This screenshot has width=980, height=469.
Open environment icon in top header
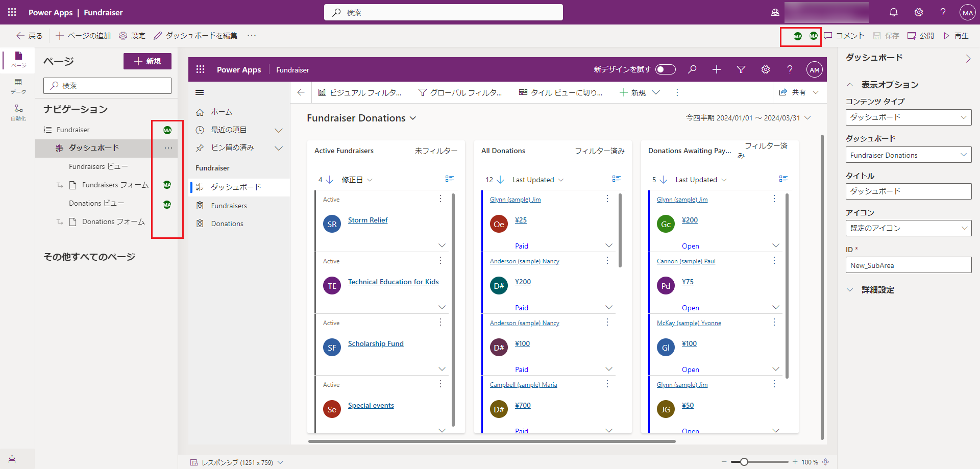pyautogui.click(x=775, y=12)
